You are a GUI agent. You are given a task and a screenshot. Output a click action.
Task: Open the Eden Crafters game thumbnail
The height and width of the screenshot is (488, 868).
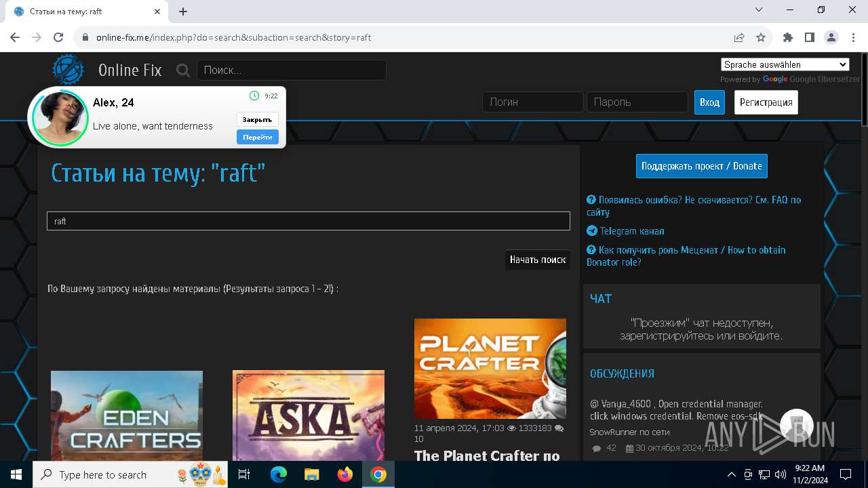pyautogui.click(x=127, y=415)
